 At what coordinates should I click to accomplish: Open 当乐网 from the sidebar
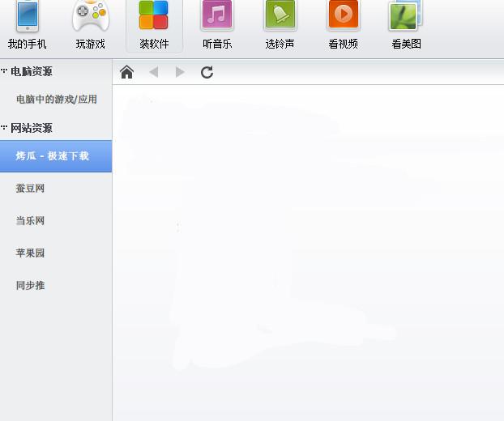coord(30,220)
